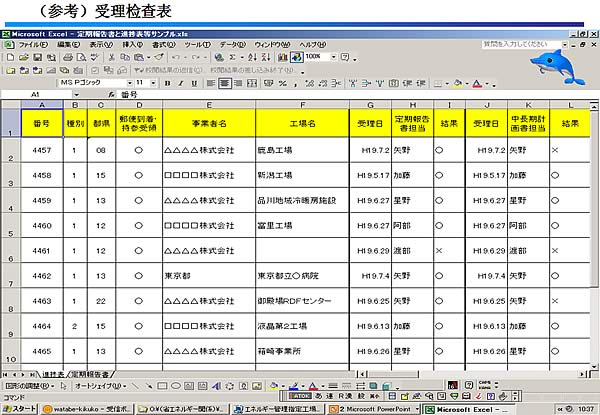The width and height of the screenshot is (600, 415).
Task: Click the question input help box
Action: 522,44
